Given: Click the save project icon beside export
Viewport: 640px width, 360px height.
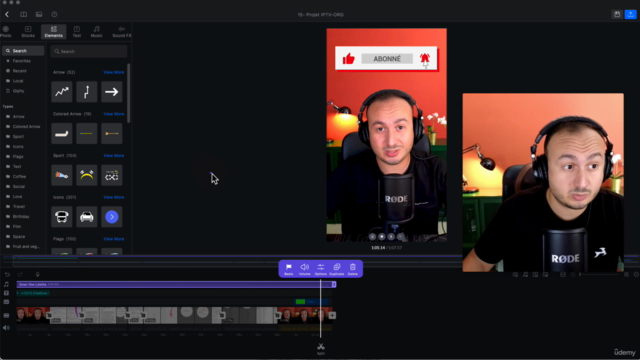Looking at the screenshot, I should click(x=617, y=14).
